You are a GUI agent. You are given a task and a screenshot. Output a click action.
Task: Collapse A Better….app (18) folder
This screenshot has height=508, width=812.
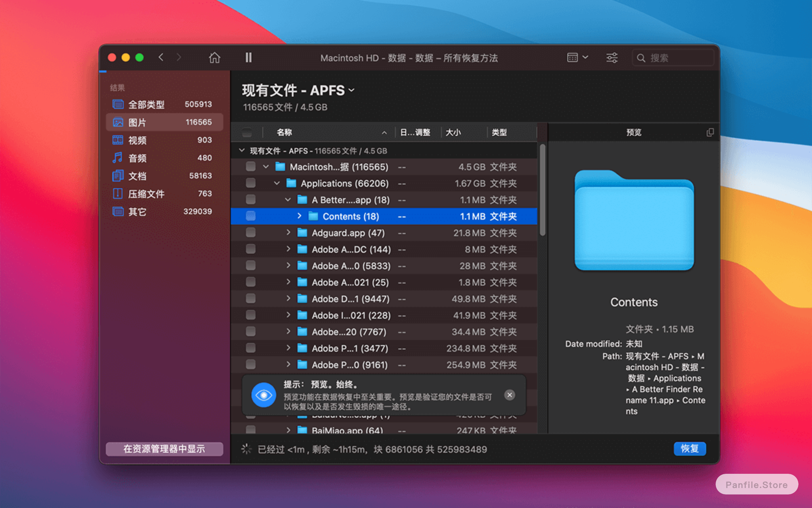[x=288, y=199]
